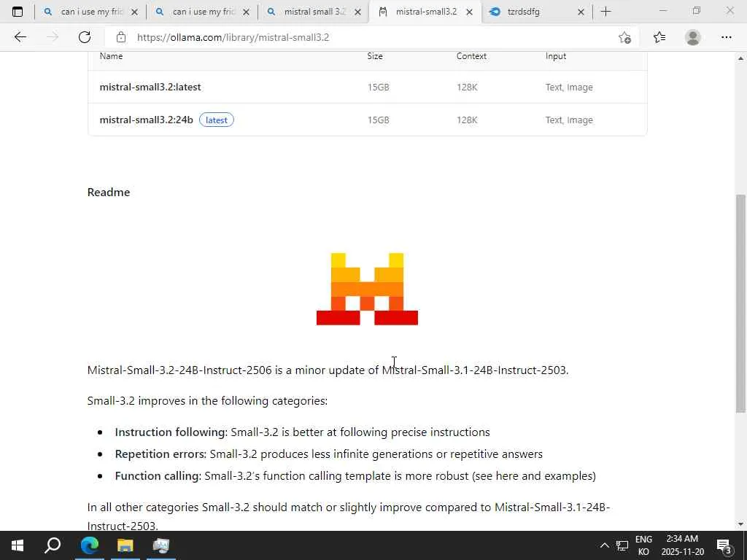Open the Favorites list
This screenshot has width=747, height=560.
pyautogui.click(x=659, y=37)
